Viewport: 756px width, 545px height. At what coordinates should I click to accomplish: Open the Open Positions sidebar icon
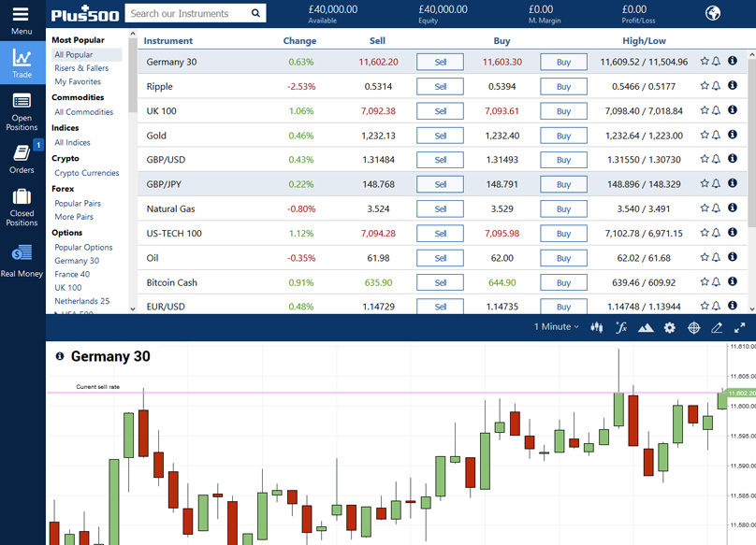coord(22,101)
